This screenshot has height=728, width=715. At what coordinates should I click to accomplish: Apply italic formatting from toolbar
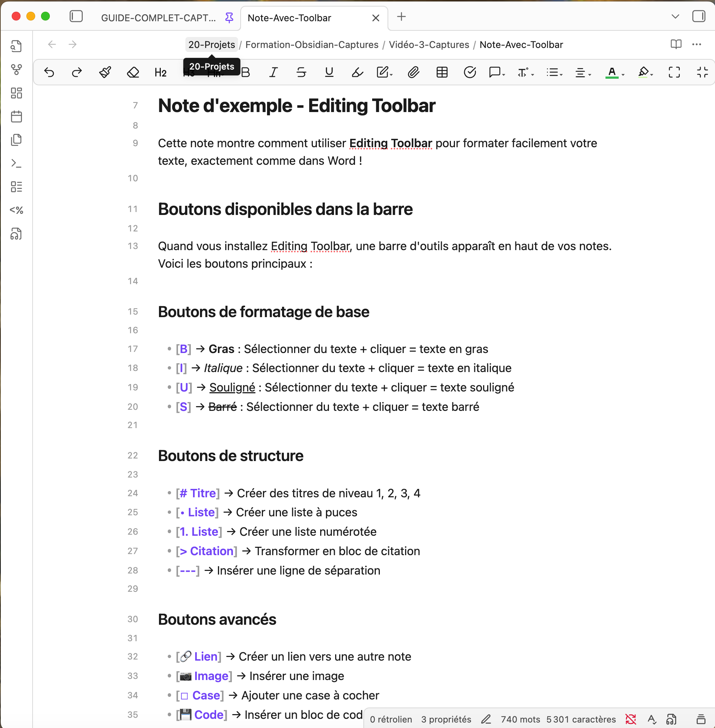(x=273, y=72)
